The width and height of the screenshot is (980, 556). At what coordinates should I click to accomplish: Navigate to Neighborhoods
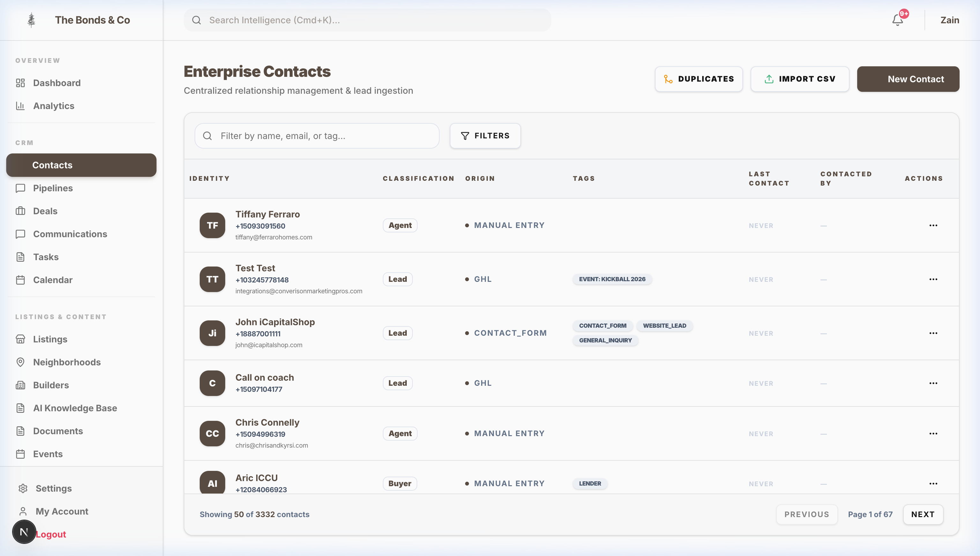[x=81, y=362]
